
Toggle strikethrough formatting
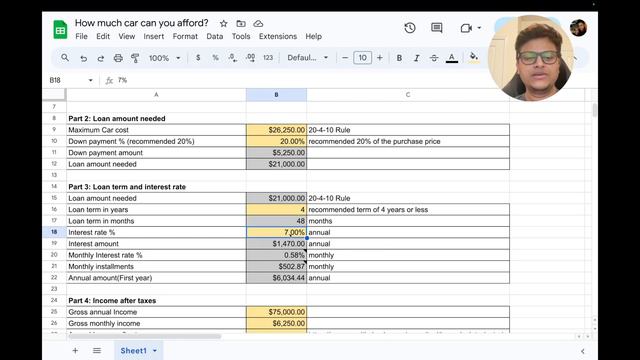[x=434, y=58]
